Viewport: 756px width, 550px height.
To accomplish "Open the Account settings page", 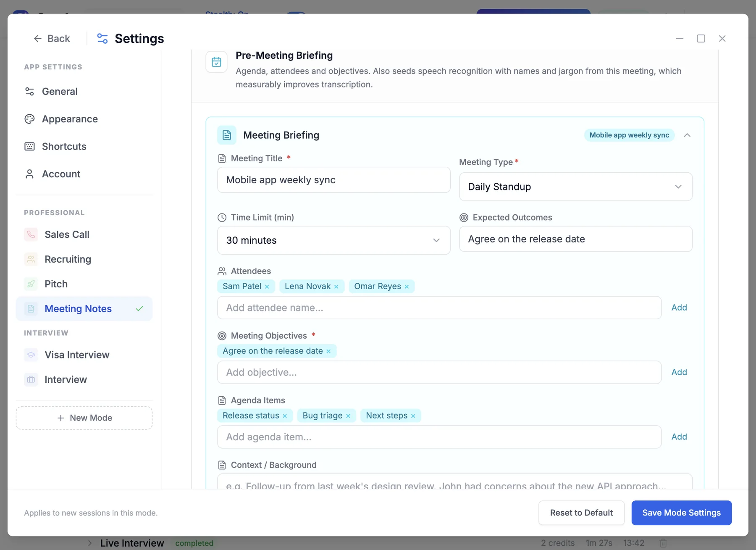I will (x=84, y=174).
